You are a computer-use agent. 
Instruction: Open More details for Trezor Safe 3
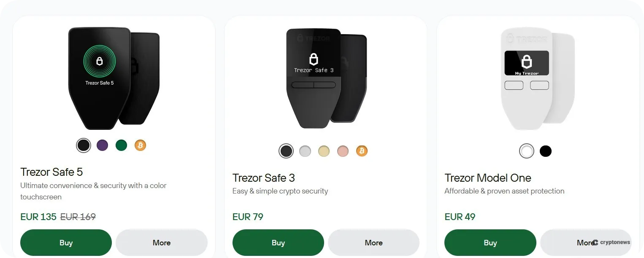point(373,242)
